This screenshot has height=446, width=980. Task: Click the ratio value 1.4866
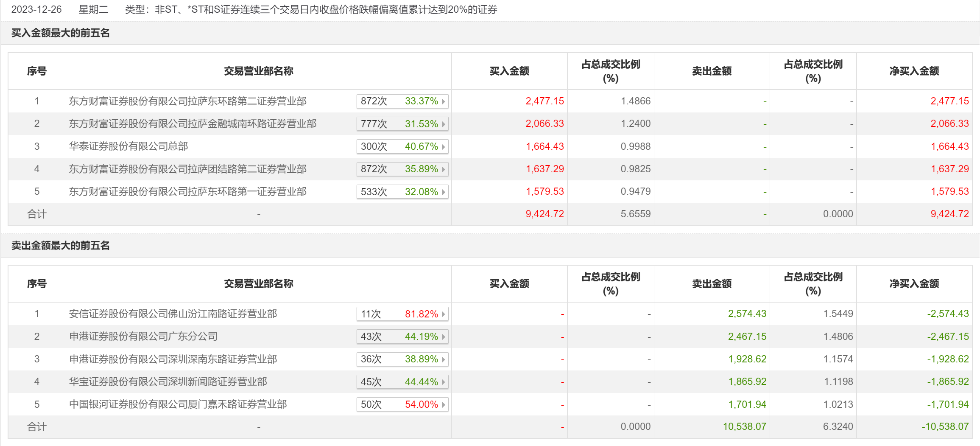(636, 101)
